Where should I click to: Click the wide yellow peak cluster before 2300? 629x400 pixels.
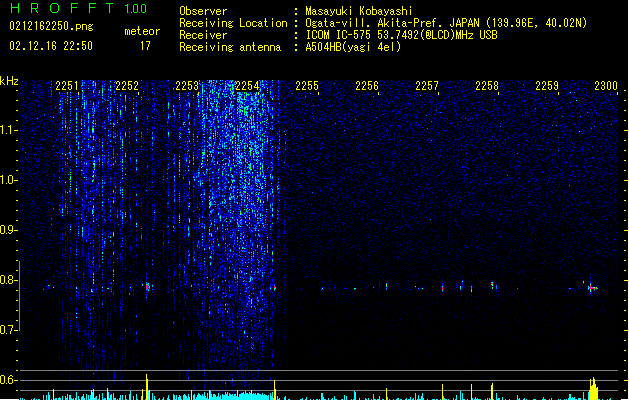[x=593, y=388]
